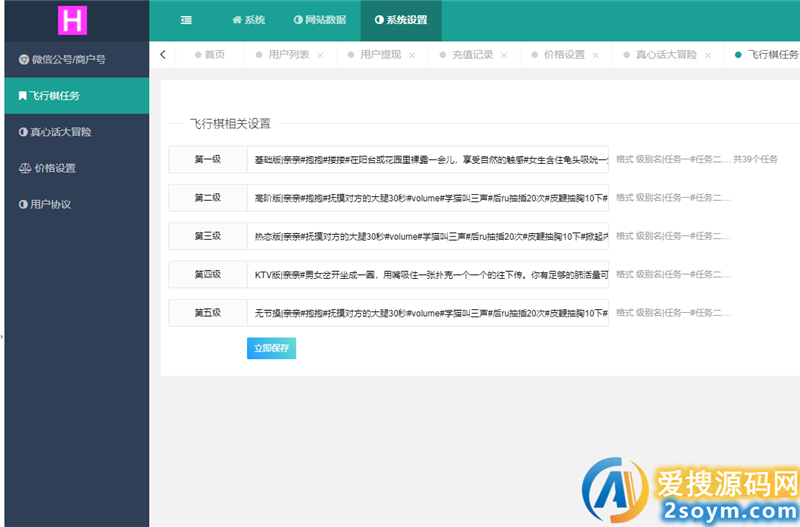Click the half-circle icon beside 用户协议
800x527 pixels.
23,204
